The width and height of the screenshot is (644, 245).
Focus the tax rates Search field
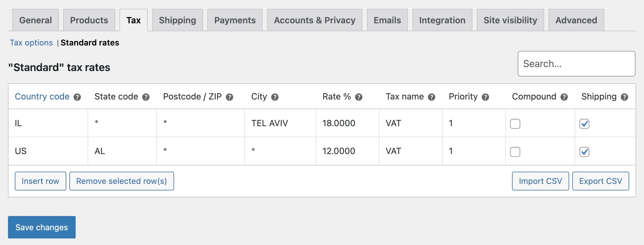point(577,64)
